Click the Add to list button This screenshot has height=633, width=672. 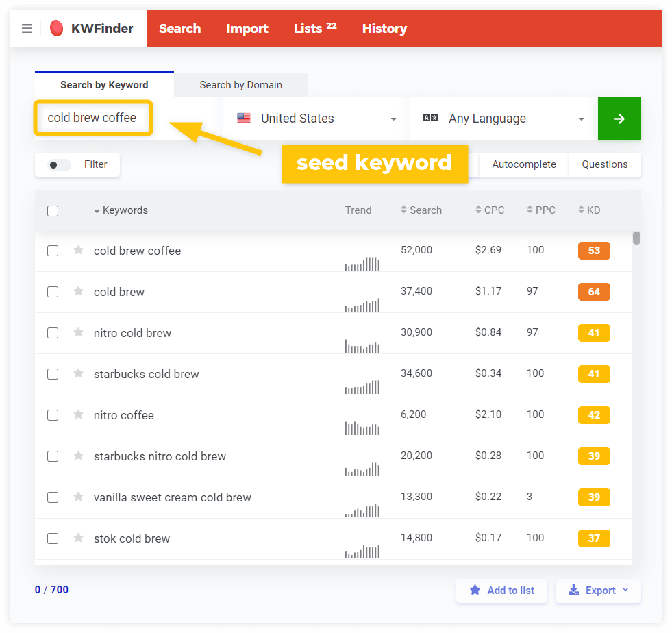501,590
